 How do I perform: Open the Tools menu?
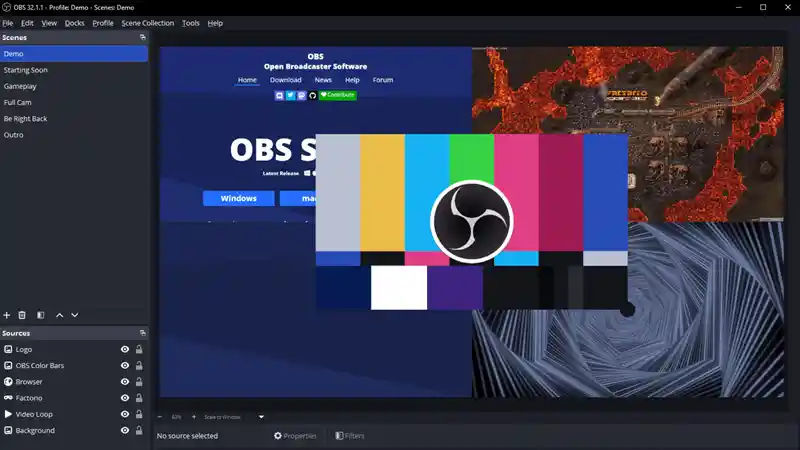191,23
